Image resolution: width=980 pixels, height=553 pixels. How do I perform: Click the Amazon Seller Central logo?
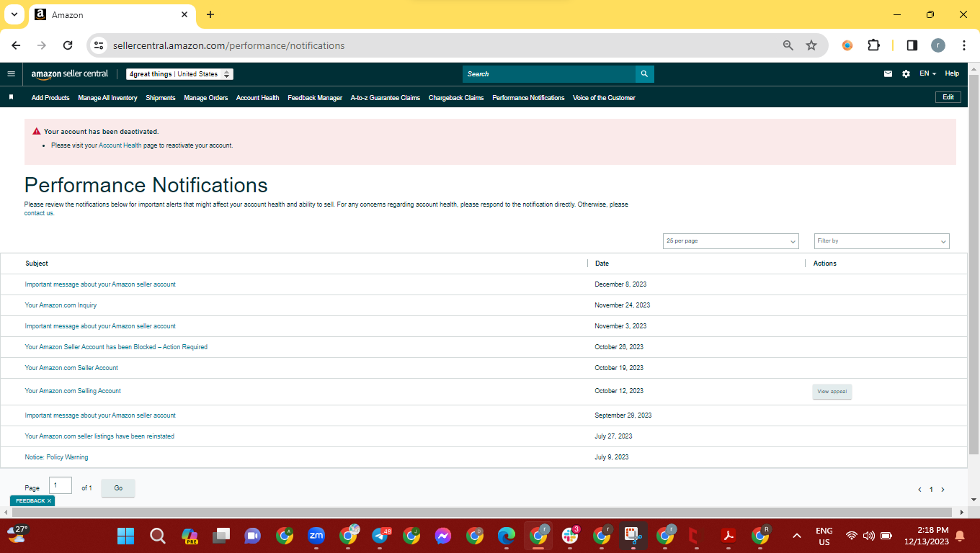pos(70,73)
